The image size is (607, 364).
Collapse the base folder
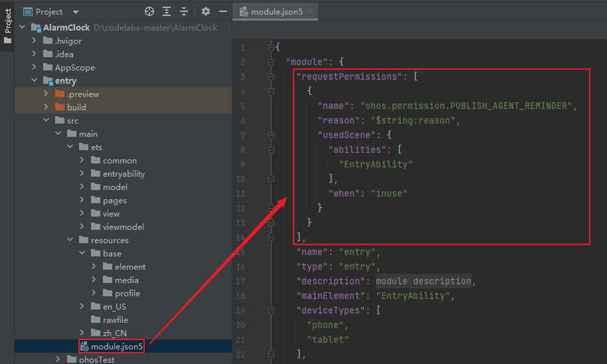[x=82, y=253]
